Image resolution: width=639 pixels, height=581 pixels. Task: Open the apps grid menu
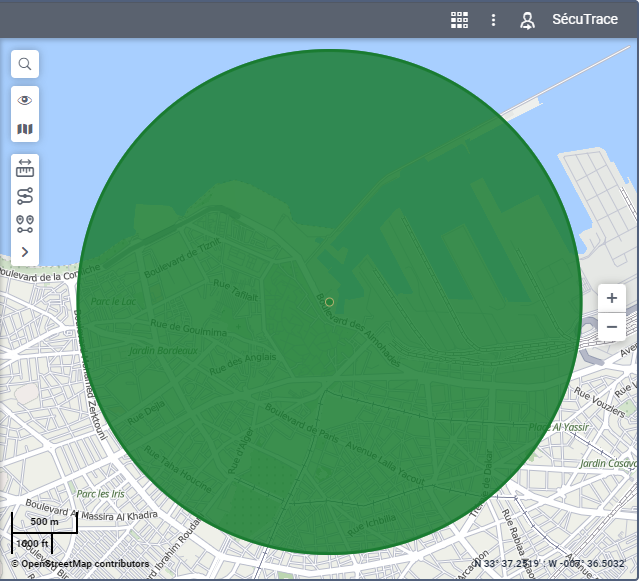coord(460,20)
